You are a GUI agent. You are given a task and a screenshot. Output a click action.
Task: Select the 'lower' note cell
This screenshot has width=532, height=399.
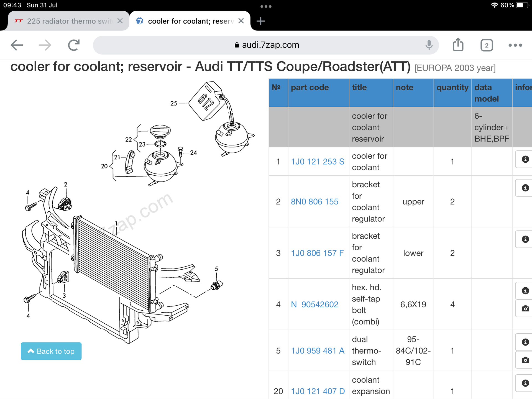tap(413, 253)
